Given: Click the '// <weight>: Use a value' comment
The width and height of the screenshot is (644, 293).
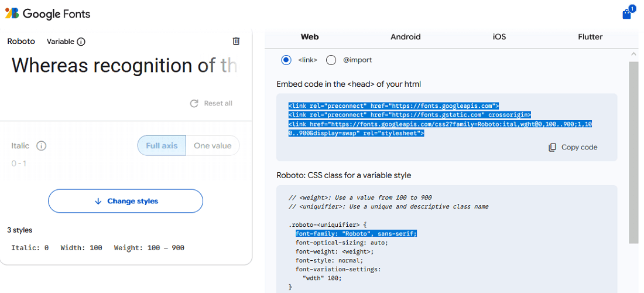Looking at the screenshot, I should pyautogui.click(x=360, y=197).
